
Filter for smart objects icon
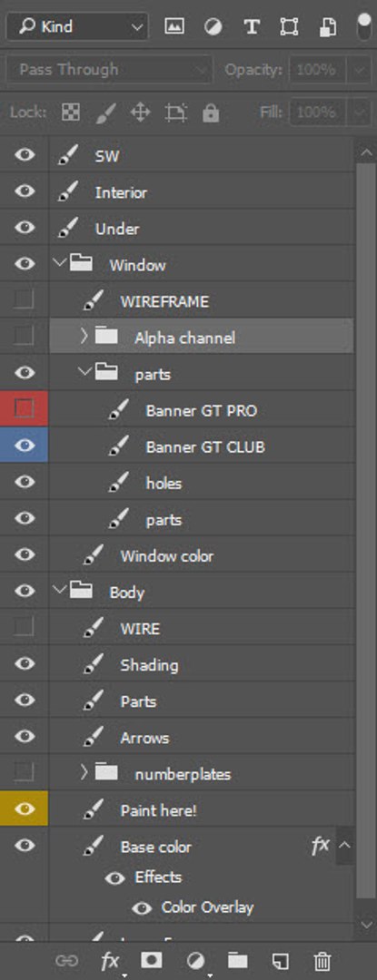pyautogui.click(x=328, y=26)
